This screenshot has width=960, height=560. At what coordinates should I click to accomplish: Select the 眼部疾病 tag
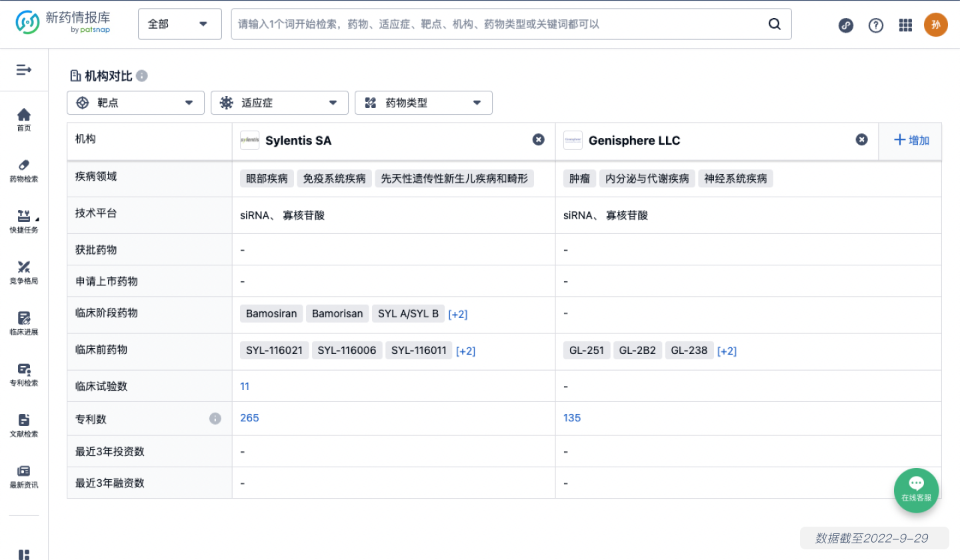267,179
